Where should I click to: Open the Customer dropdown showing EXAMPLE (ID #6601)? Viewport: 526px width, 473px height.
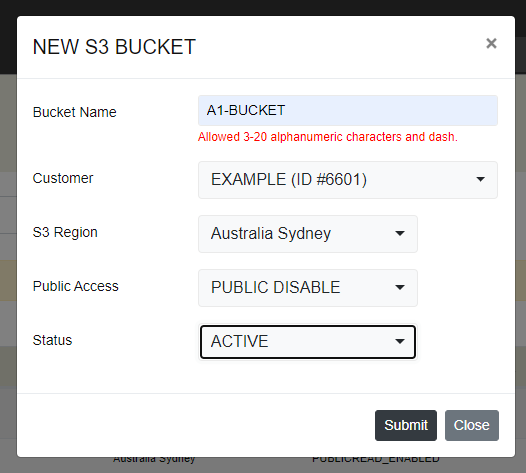[x=348, y=180]
